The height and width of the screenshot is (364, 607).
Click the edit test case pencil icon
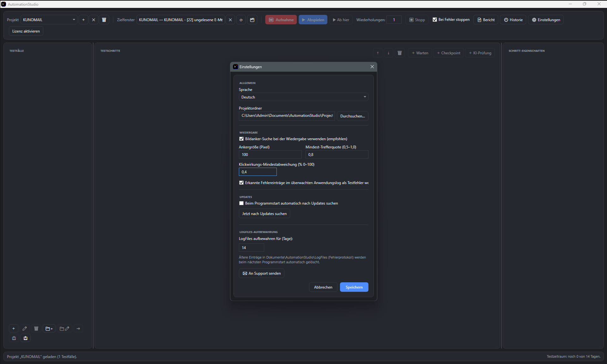(x=25, y=329)
